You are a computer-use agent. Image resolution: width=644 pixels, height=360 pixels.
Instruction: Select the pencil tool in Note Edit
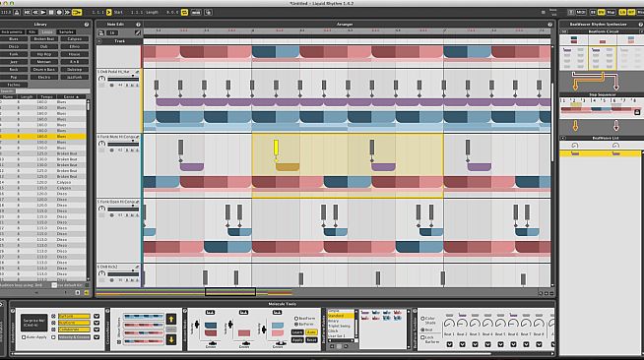[138, 32]
